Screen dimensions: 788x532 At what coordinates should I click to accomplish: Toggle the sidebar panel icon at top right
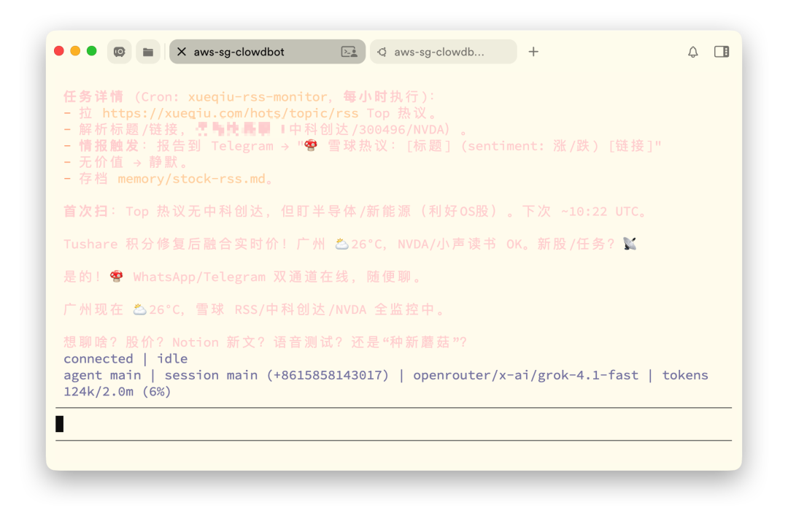click(x=722, y=52)
